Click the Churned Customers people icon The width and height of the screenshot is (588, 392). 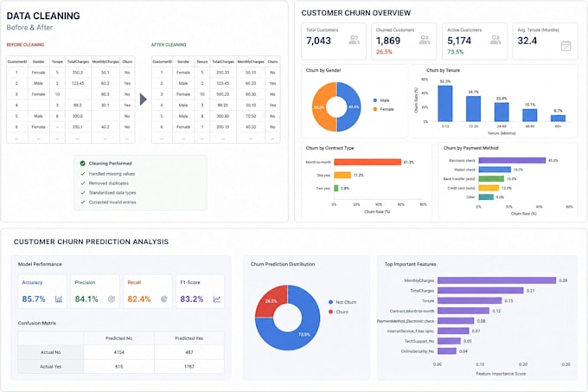pos(425,40)
